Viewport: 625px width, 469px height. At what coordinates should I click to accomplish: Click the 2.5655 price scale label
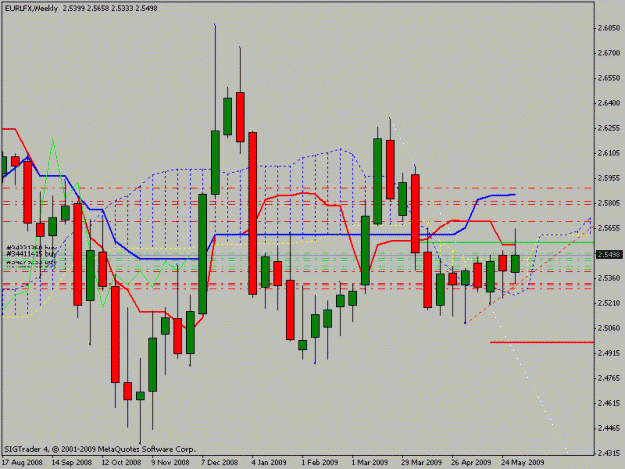coord(609,228)
